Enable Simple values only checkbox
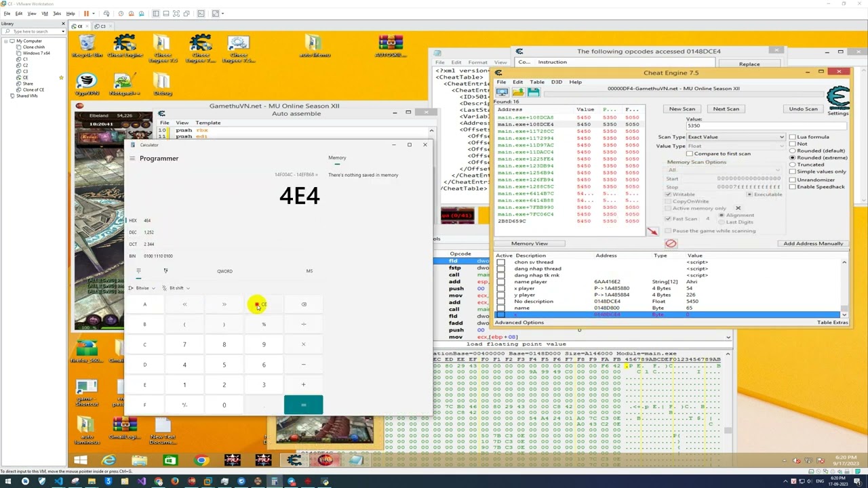The width and height of the screenshot is (868, 488). 792,172
